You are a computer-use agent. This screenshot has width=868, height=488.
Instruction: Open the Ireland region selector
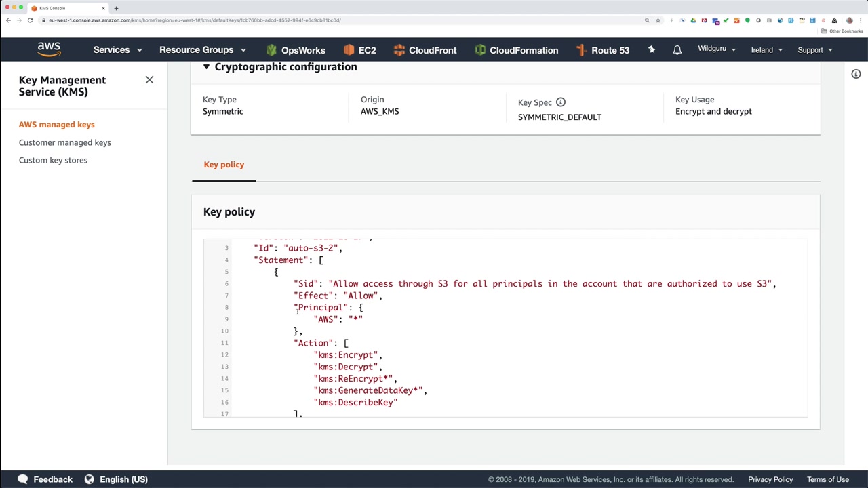[x=766, y=50]
